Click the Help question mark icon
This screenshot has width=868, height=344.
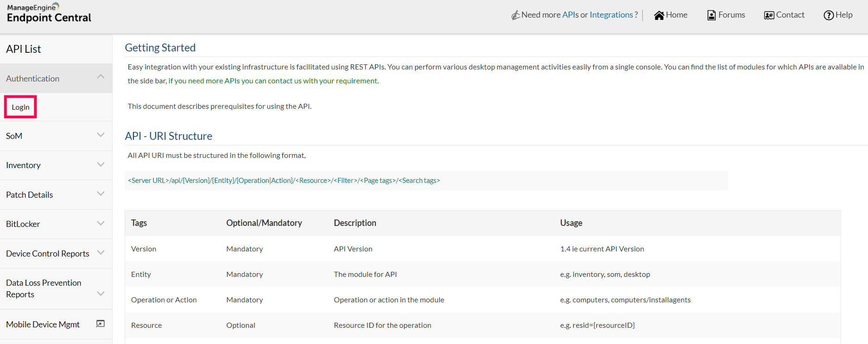coord(829,15)
